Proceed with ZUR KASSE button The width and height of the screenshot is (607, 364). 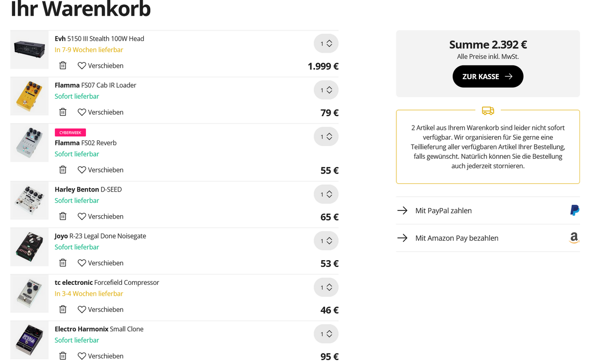tap(488, 76)
